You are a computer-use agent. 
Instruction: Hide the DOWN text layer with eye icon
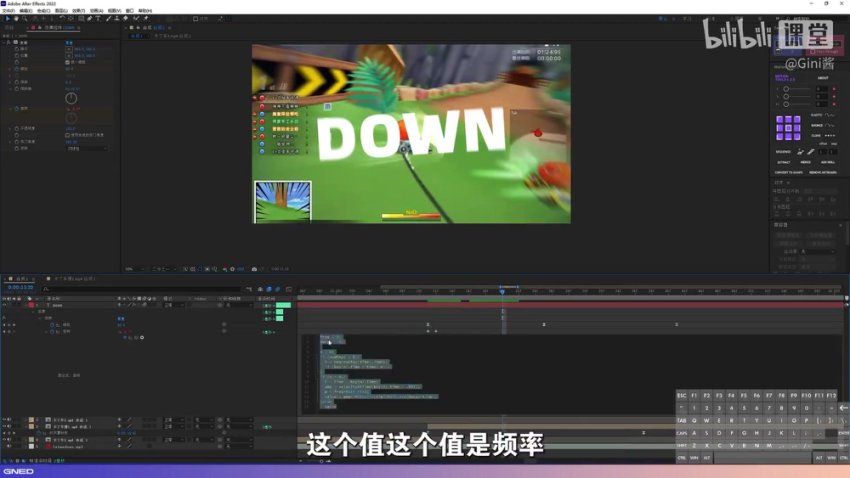(x=5, y=305)
